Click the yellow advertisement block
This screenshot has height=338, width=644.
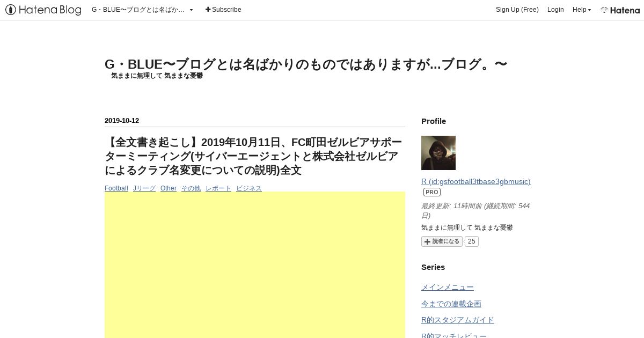point(255,264)
